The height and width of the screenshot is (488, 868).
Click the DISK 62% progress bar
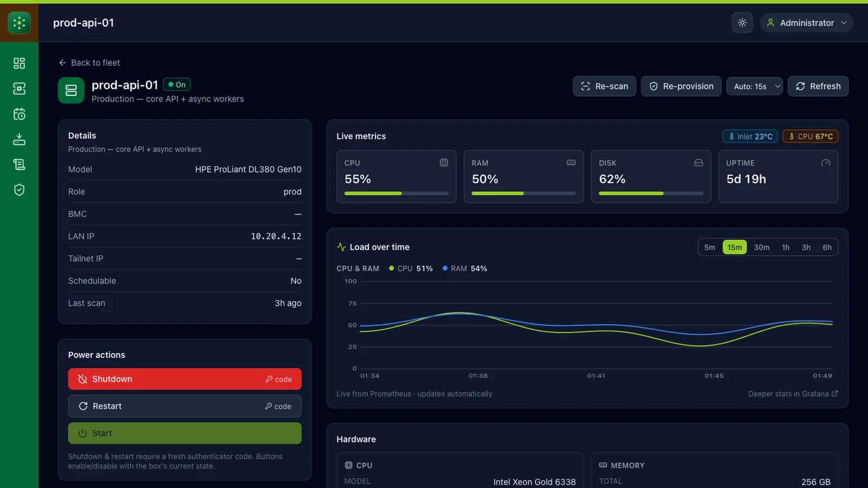651,193
